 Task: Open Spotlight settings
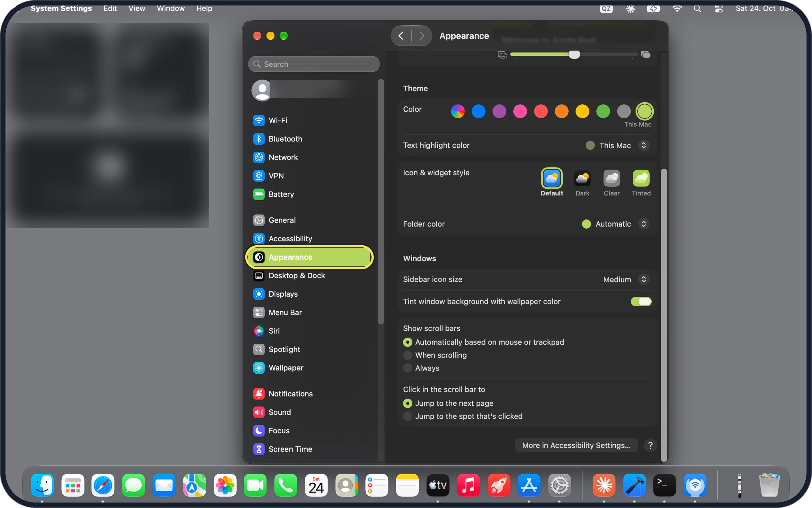click(310, 349)
